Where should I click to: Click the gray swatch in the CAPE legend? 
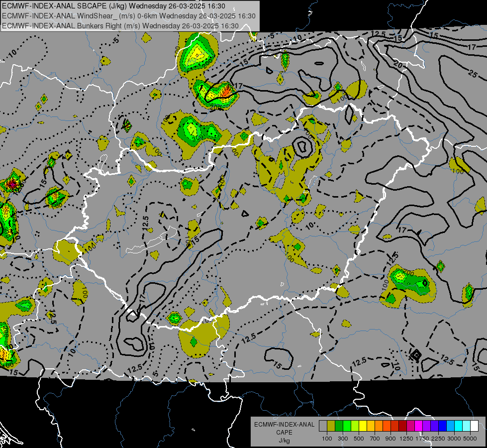[323, 426]
